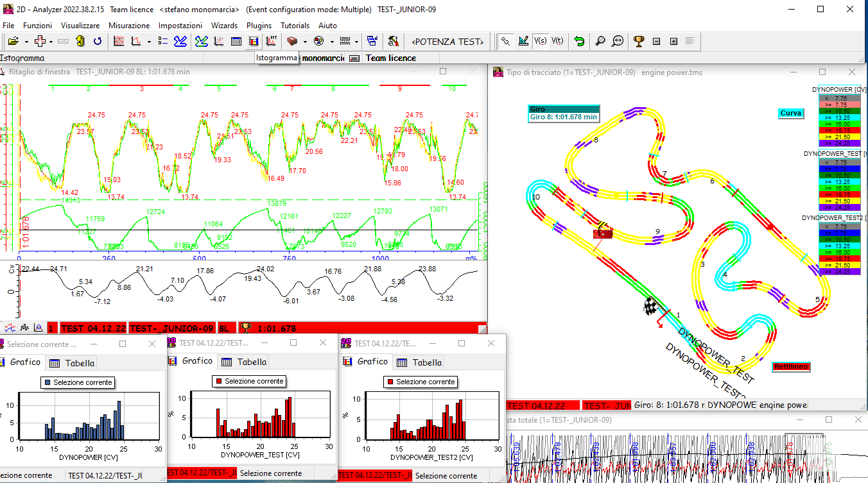Image resolution: width=868 pixels, height=483 pixels.
Task: Click the table view toolbar icon
Action: [236, 41]
